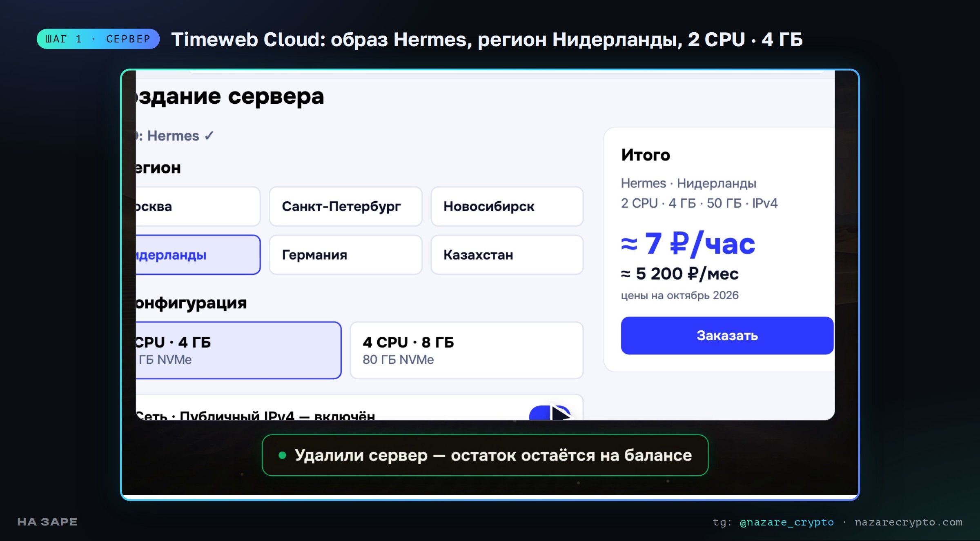Click the Удалили сервер balance notice

click(x=485, y=455)
